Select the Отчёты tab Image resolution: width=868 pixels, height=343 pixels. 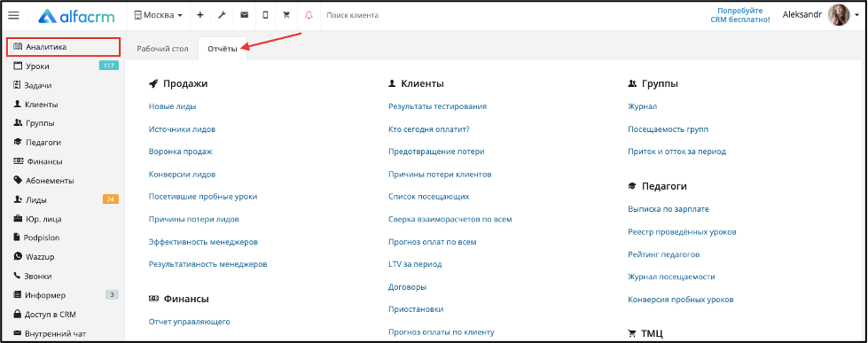[x=223, y=49]
